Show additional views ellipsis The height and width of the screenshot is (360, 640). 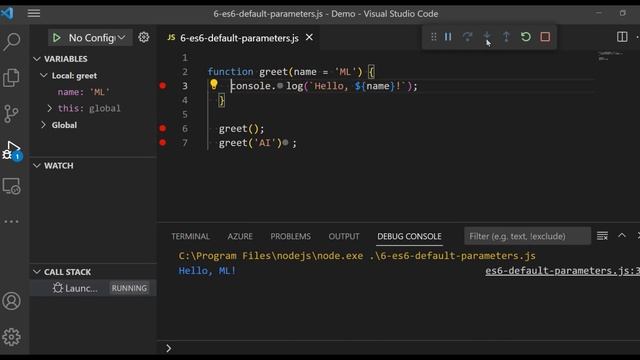click(11, 221)
